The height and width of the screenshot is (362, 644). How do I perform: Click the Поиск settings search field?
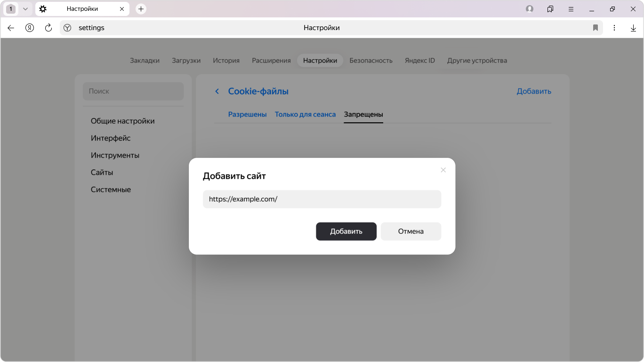coord(133,91)
